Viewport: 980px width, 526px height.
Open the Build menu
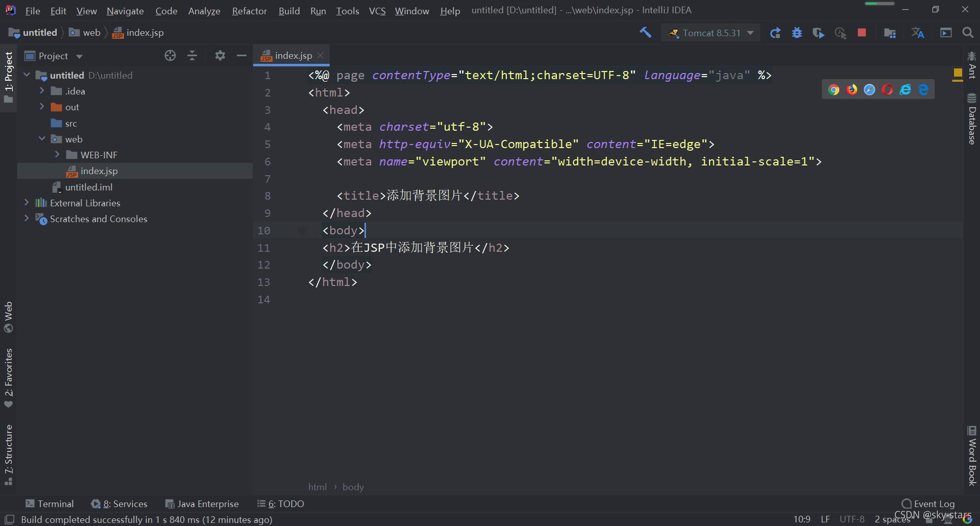(289, 11)
